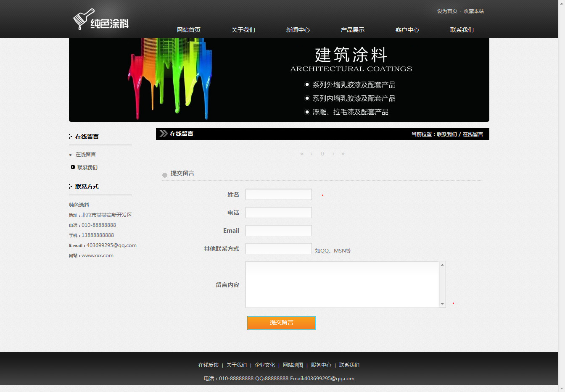The image size is (565, 392).
Task: Click the 纯色涂料 paintbrush logo
Action: 101,20
